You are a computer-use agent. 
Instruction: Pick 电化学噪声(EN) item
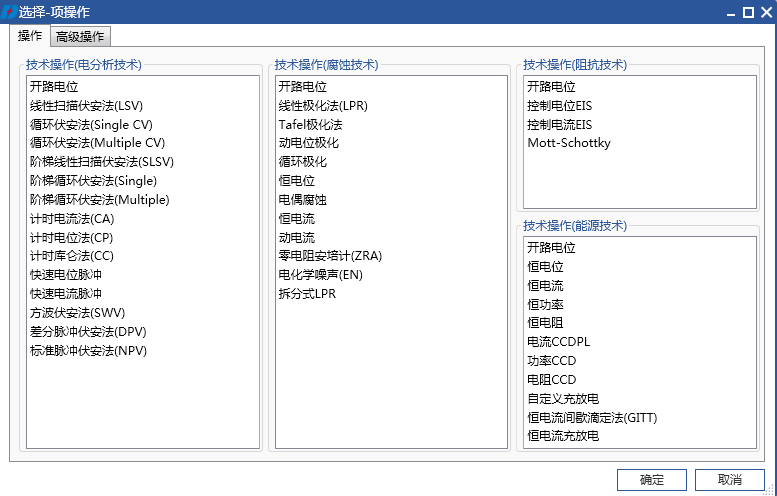[x=321, y=275]
